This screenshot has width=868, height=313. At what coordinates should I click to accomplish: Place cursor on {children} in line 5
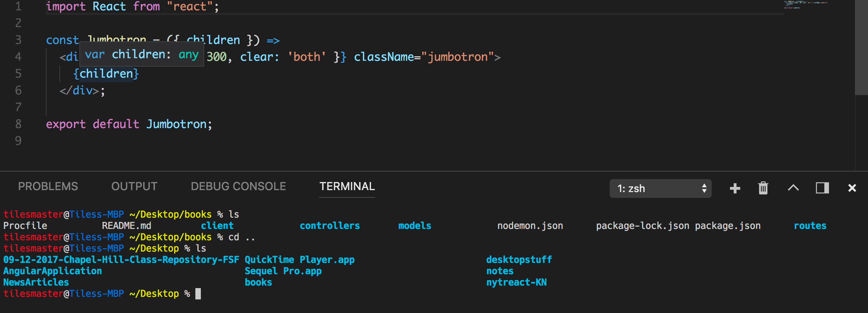pos(106,74)
